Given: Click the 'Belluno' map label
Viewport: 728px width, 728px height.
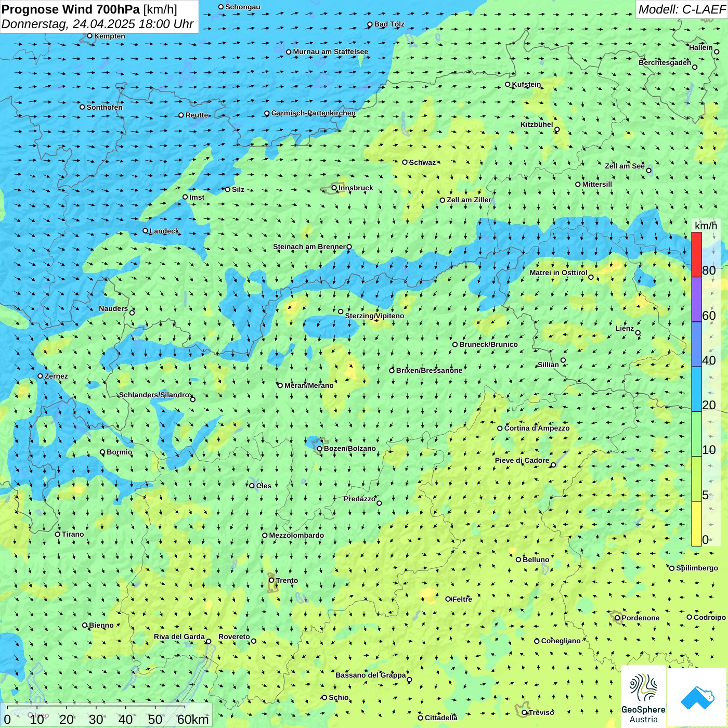Looking at the screenshot, I should pyautogui.click(x=536, y=560).
